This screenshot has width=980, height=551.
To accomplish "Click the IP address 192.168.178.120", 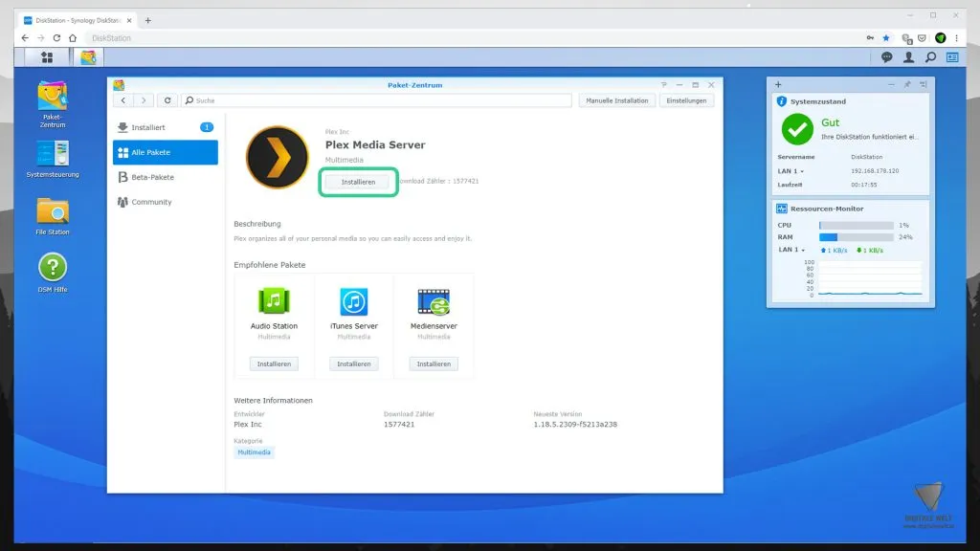I will point(875,171).
